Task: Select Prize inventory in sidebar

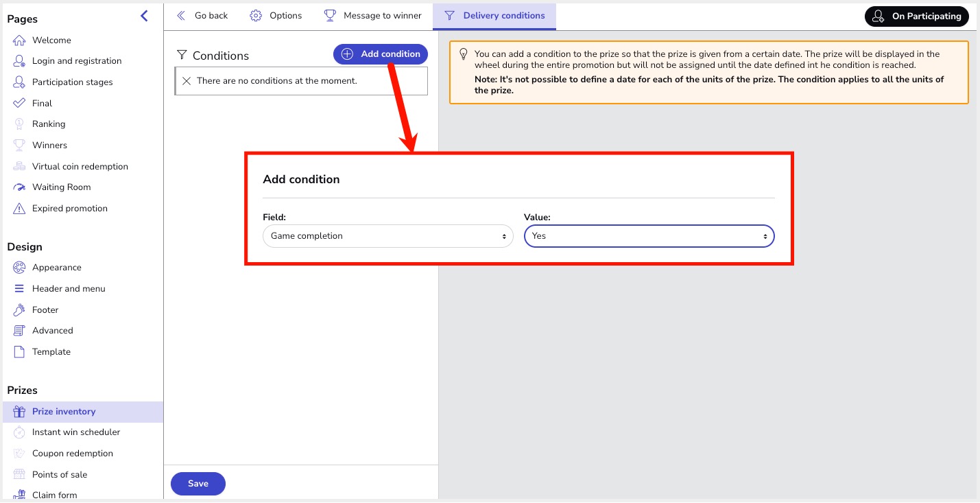Action: pos(83,412)
